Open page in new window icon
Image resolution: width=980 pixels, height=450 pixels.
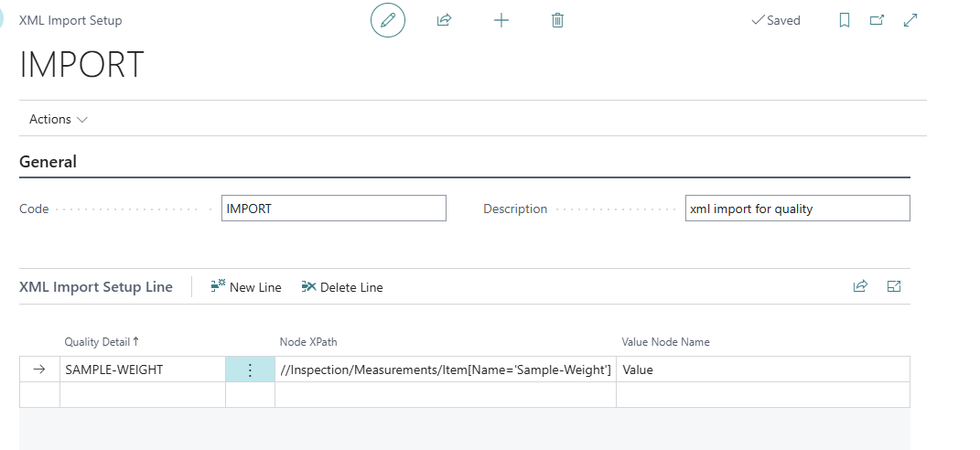(877, 20)
